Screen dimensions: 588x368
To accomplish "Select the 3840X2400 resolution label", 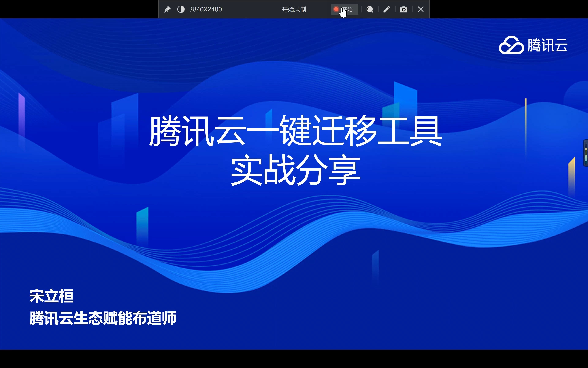I will point(205,9).
